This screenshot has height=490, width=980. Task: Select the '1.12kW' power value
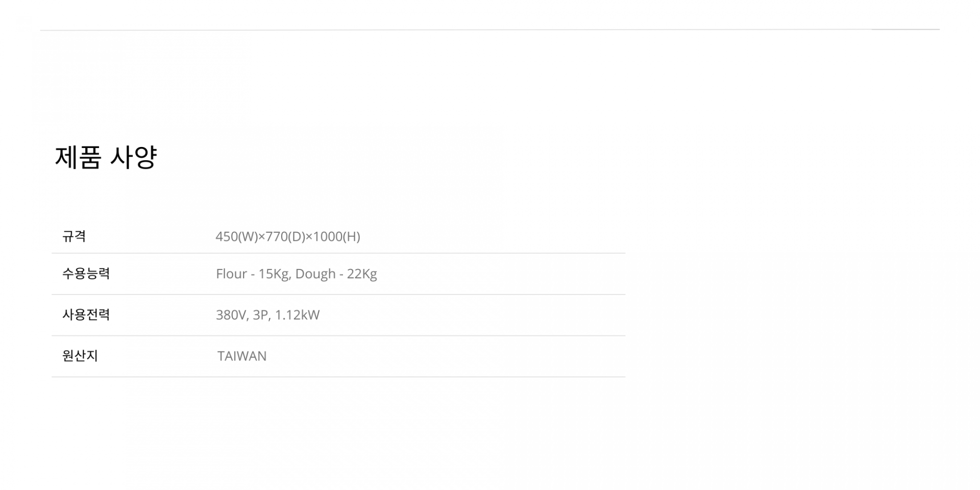[297, 315]
